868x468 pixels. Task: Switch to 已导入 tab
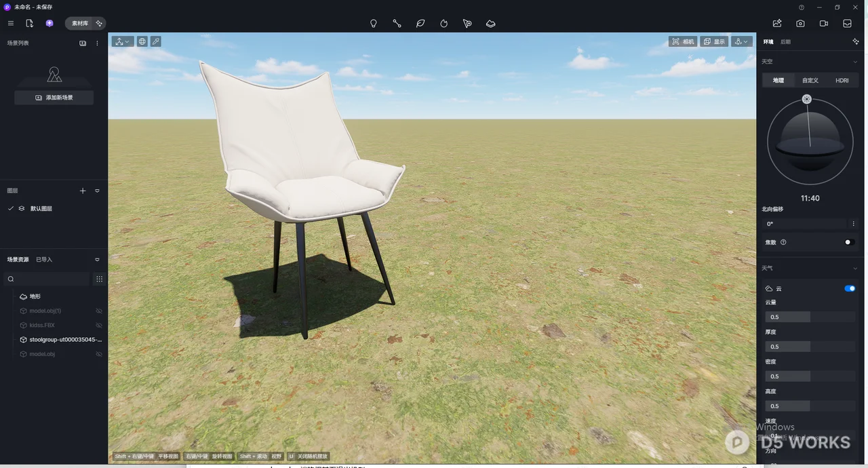tap(44, 260)
